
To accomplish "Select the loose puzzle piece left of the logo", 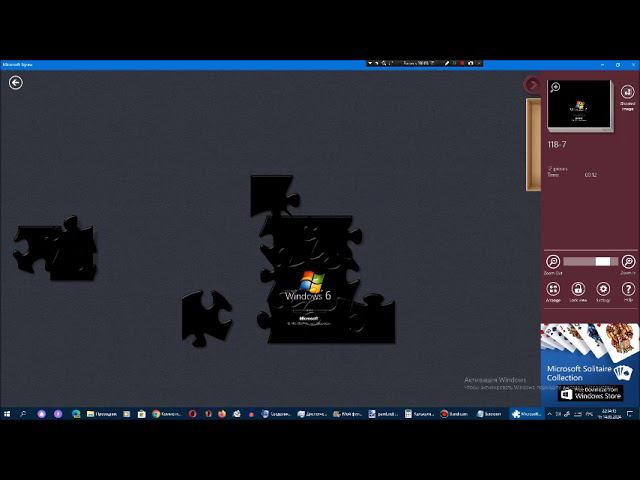I will click(x=207, y=318).
